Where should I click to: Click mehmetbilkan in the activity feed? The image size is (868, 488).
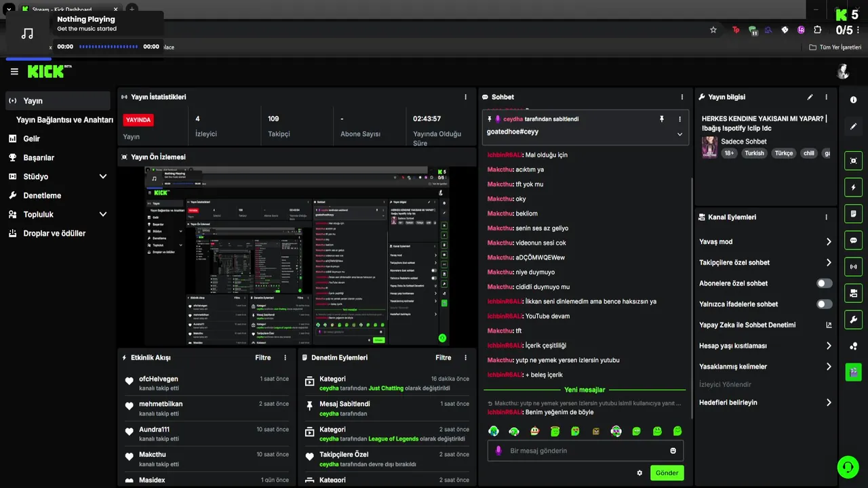point(161,404)
